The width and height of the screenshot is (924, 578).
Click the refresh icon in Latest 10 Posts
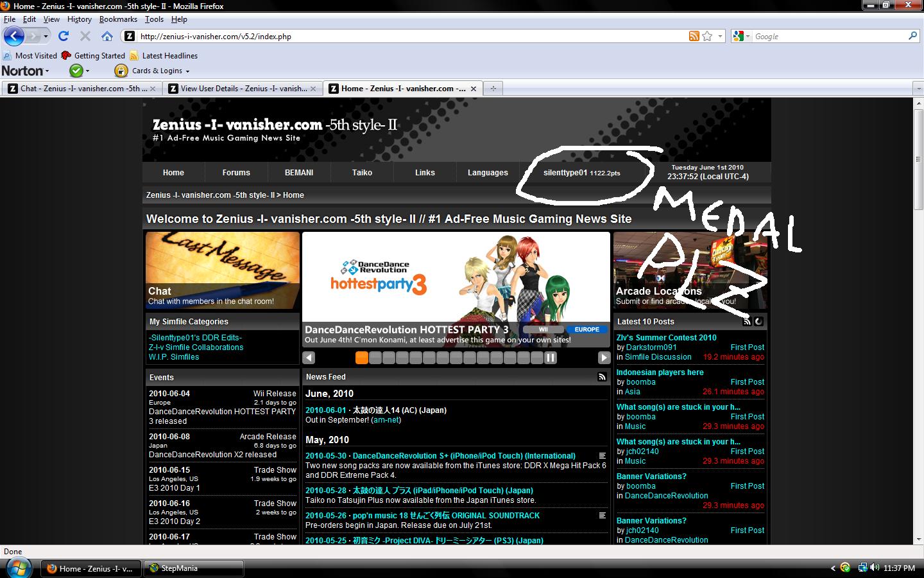point(758,322)
